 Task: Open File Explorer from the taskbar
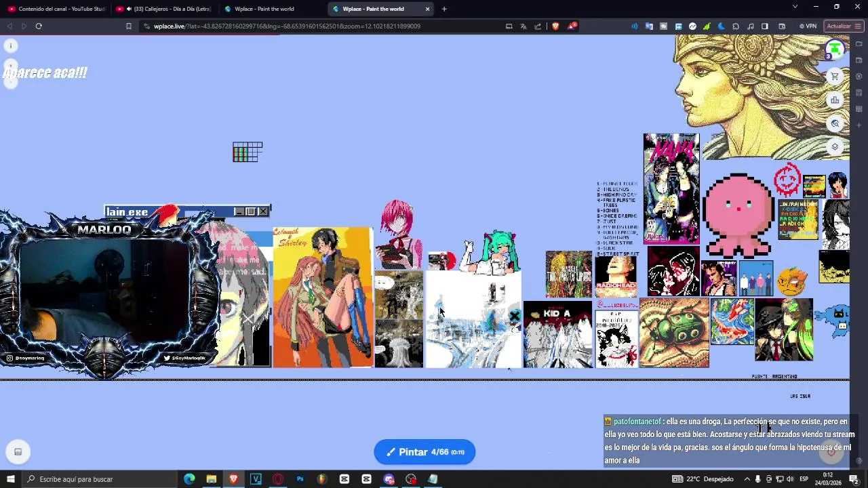point(212,479)
